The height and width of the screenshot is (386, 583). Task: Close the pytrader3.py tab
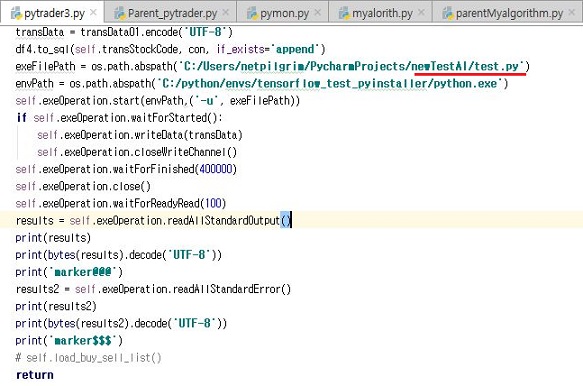pos(93,13)
